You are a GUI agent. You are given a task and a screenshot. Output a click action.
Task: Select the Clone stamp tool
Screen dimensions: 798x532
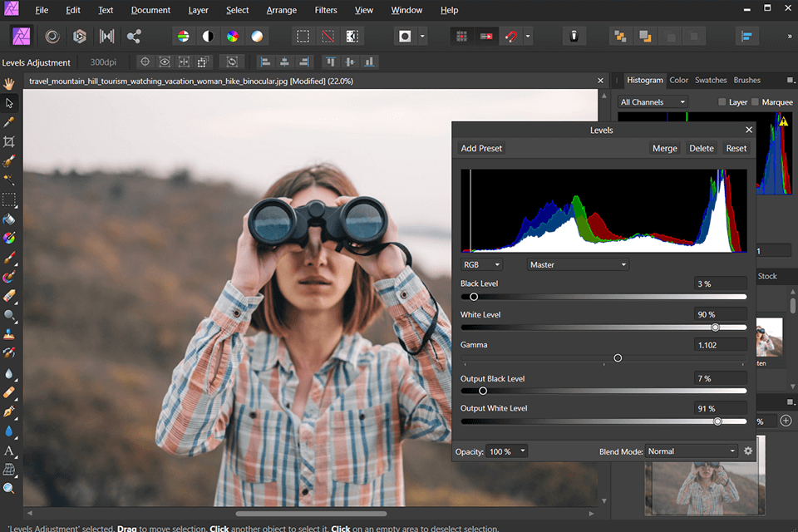[9, 334]
